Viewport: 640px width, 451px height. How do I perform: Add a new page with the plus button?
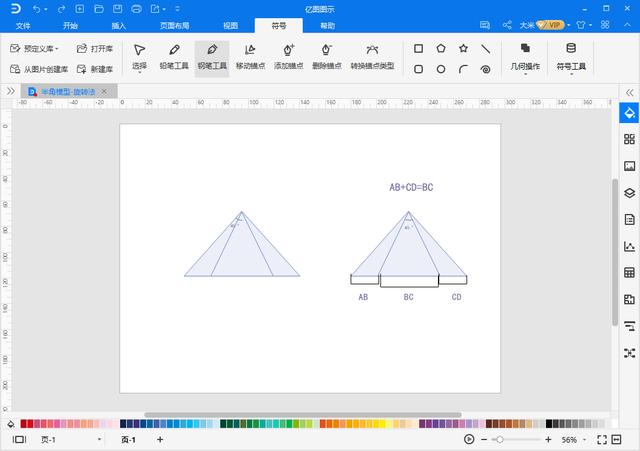160,440
